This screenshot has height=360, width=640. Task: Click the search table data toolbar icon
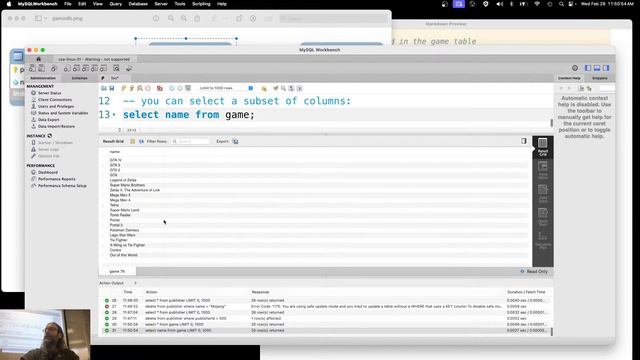coord(116,69)
